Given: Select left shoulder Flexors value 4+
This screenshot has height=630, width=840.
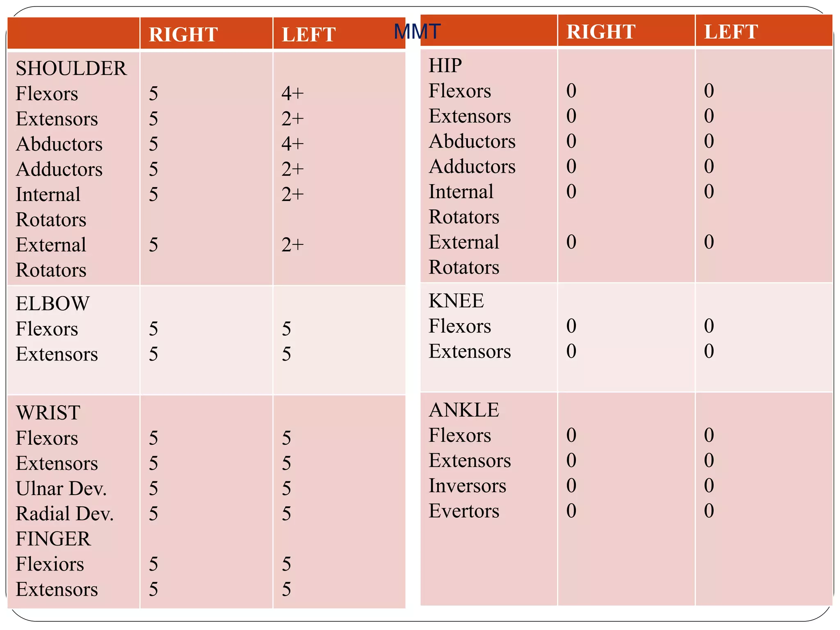Looking at the screenshot, I should point(292,94).
